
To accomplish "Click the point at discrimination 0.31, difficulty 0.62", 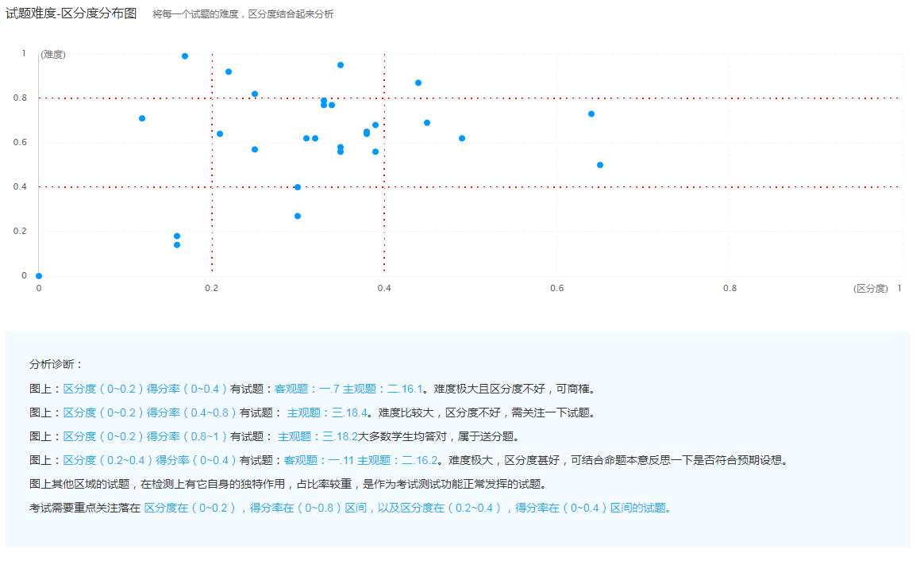I will [306, 138].
